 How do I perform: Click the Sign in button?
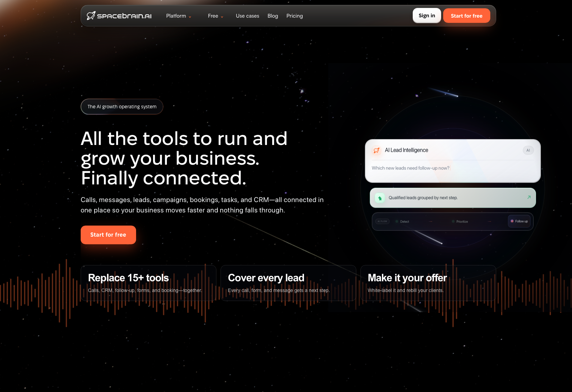[427, 16]
